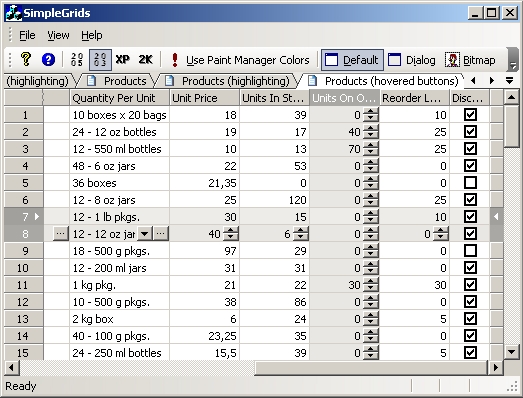
Task: Check Discontinued box in row 9
Action: click(x=470, y=251)
